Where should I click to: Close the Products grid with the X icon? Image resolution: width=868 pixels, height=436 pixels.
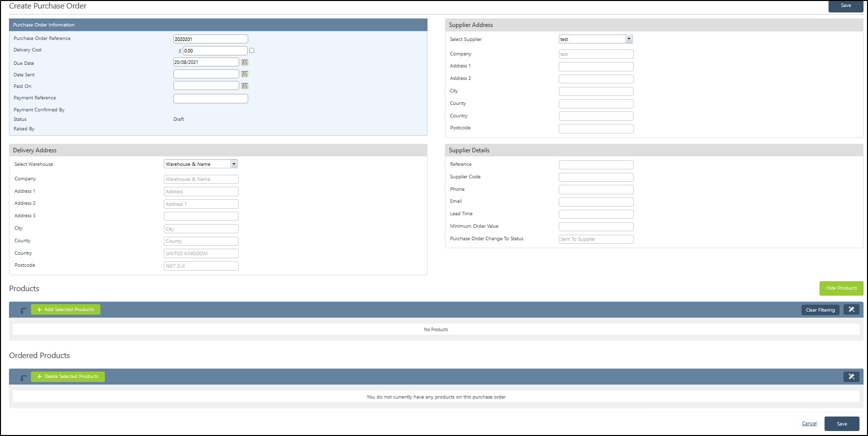tap(852, 310)
